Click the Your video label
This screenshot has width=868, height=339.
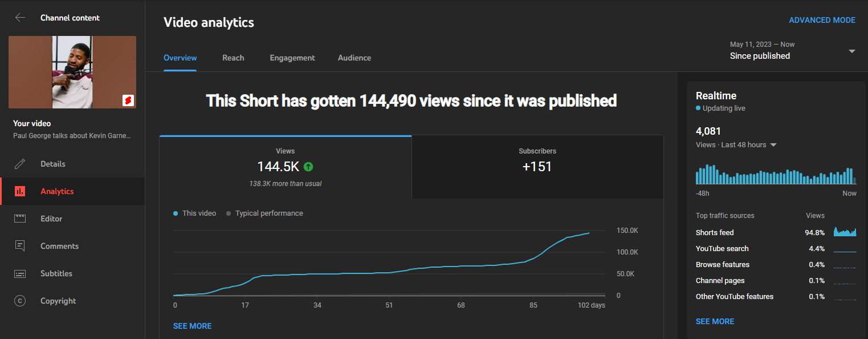32,123
